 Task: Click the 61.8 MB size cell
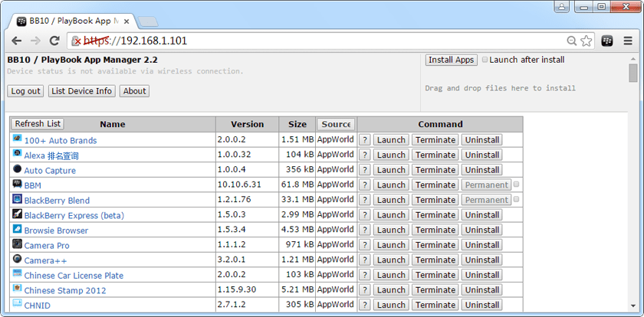297,185
